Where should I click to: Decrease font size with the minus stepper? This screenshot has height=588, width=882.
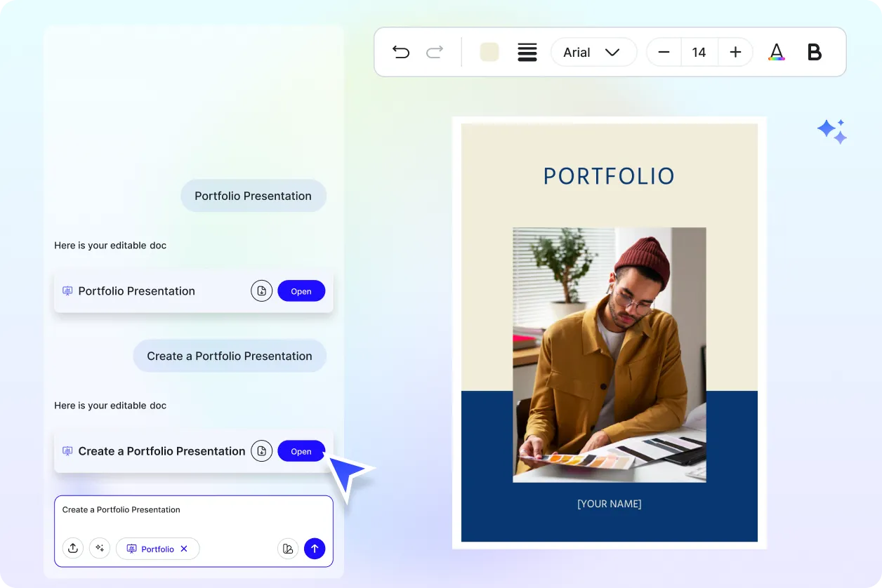tap(663, 52)
